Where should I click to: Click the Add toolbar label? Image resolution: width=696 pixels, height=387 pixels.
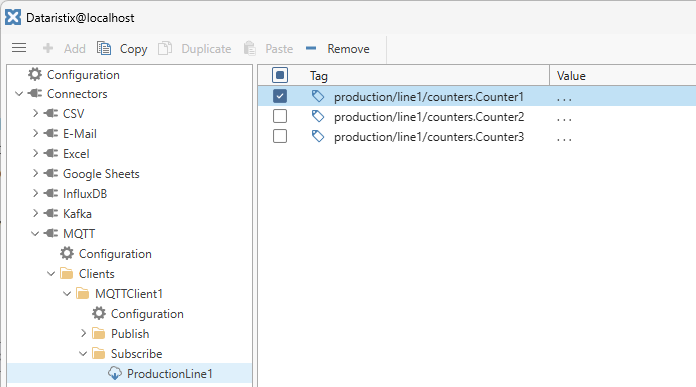[75, 48]
